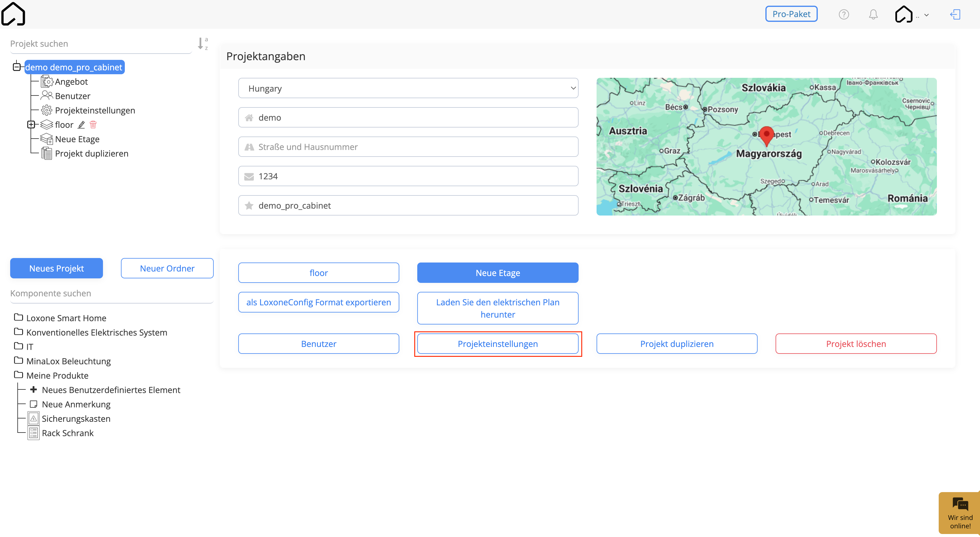Click the red location pin on map
Viewport: 980px width, 537px height.
(766, 136)
